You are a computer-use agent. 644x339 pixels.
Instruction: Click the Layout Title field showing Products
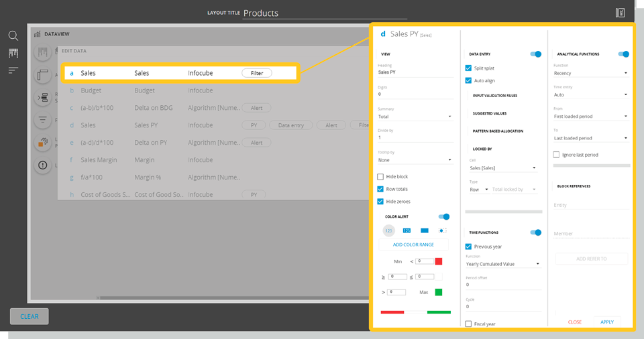point(325,13)
